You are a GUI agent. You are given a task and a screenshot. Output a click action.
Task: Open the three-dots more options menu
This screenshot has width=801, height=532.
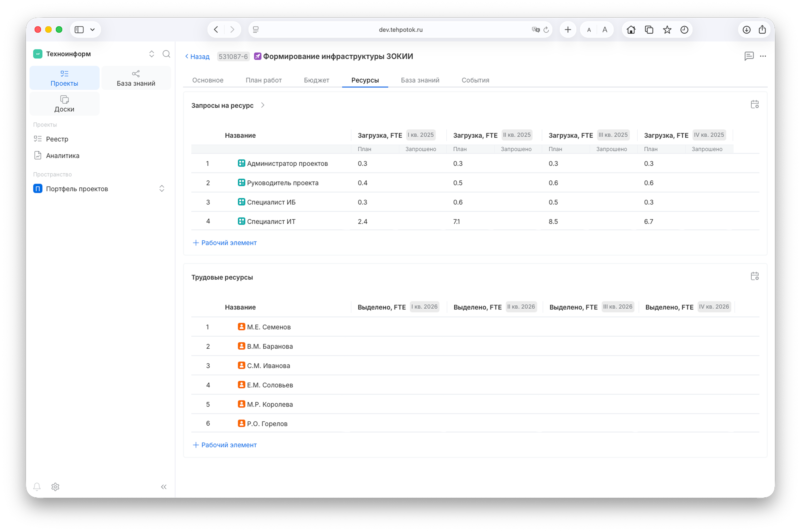pyautogui.click(x=763, y=56)
